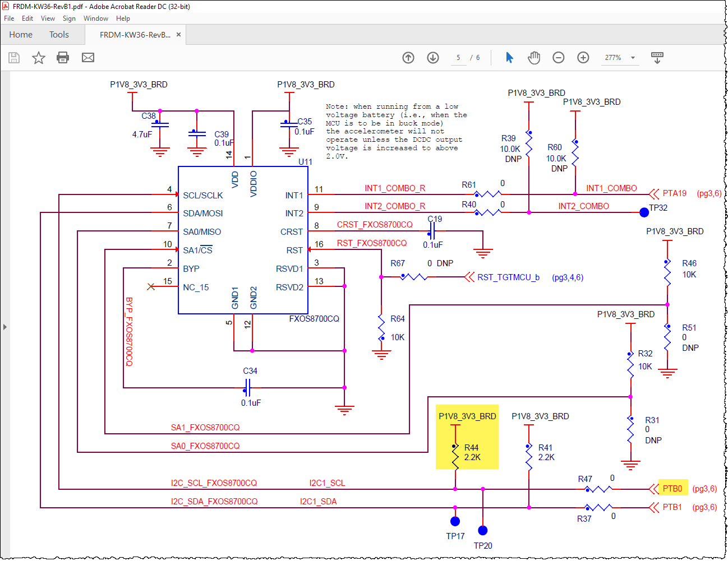This screenshot has width=728, height=561.
Task: Toggle the star to favorite this file
Action: (x=38, y=58)
